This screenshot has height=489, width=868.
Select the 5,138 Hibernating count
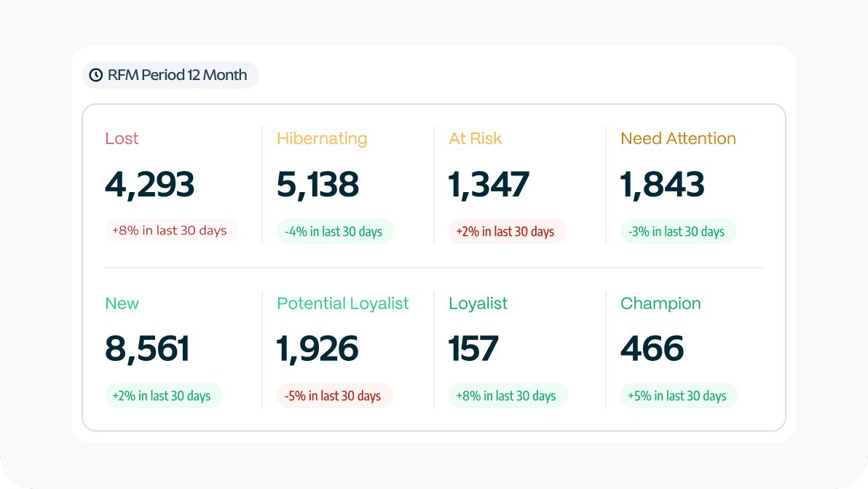(318, 185)
